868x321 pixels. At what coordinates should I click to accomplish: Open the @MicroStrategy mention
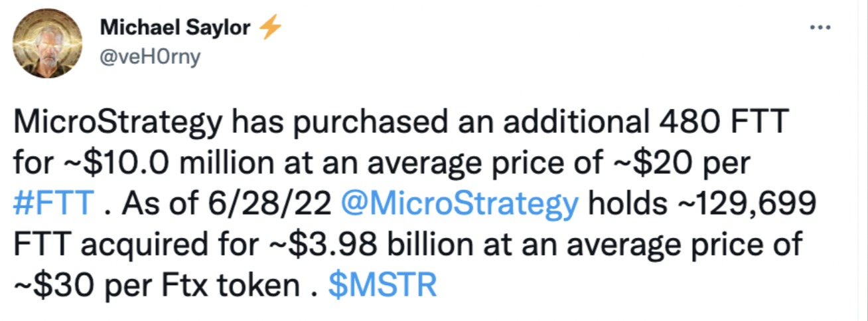click(459, 202)
